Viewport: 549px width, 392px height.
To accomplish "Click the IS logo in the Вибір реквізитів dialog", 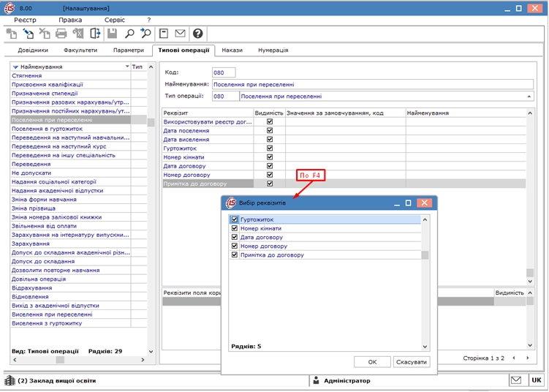I will click(x=231, y=203).
